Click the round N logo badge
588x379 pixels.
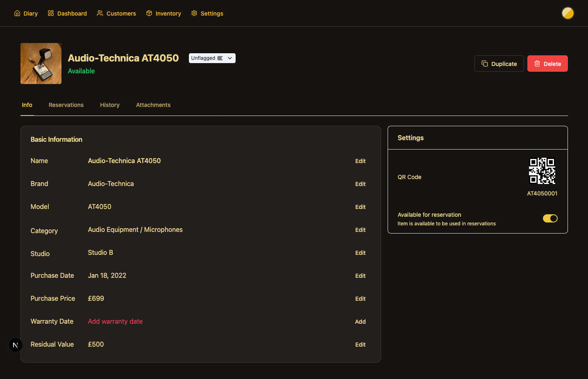[16, 345]
